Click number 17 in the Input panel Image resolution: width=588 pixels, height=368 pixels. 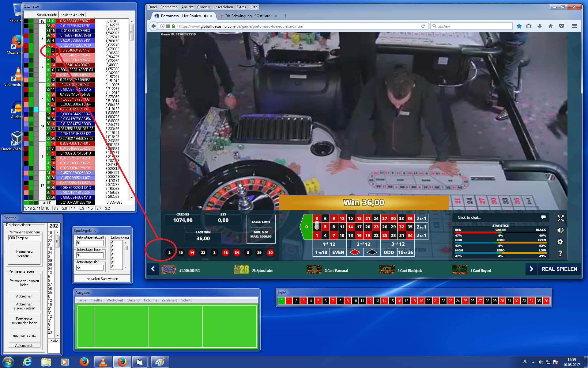406,301
